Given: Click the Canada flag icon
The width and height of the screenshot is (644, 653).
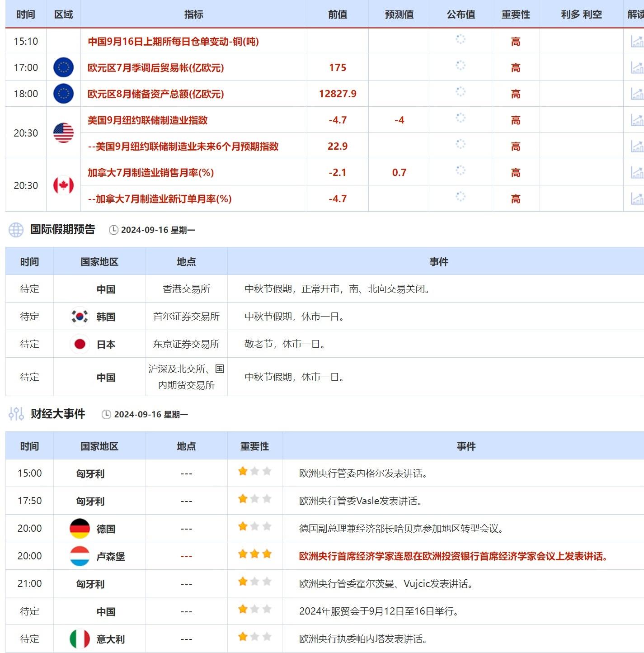Looking at the screenshot, I should pos(63,185).
